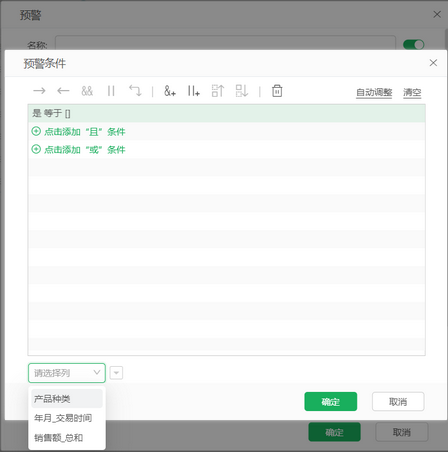The height and width of the screenshot is (452, 448).
Task: Toggle the green alert enable switch
Action: [413, 45]
